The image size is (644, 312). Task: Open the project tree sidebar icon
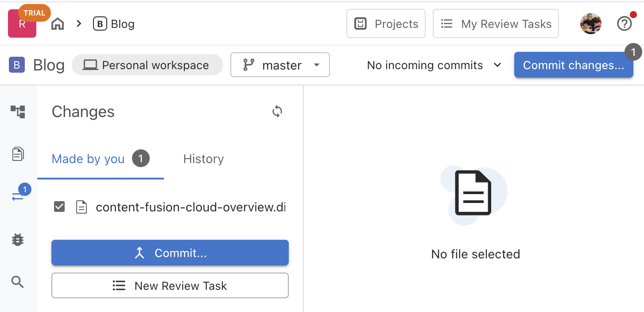(18, 112)
